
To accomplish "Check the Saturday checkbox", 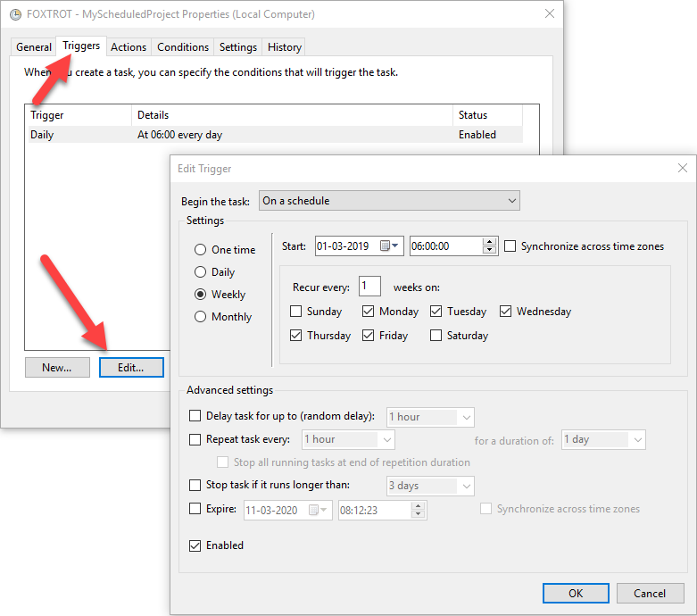I will coord(436,335).
